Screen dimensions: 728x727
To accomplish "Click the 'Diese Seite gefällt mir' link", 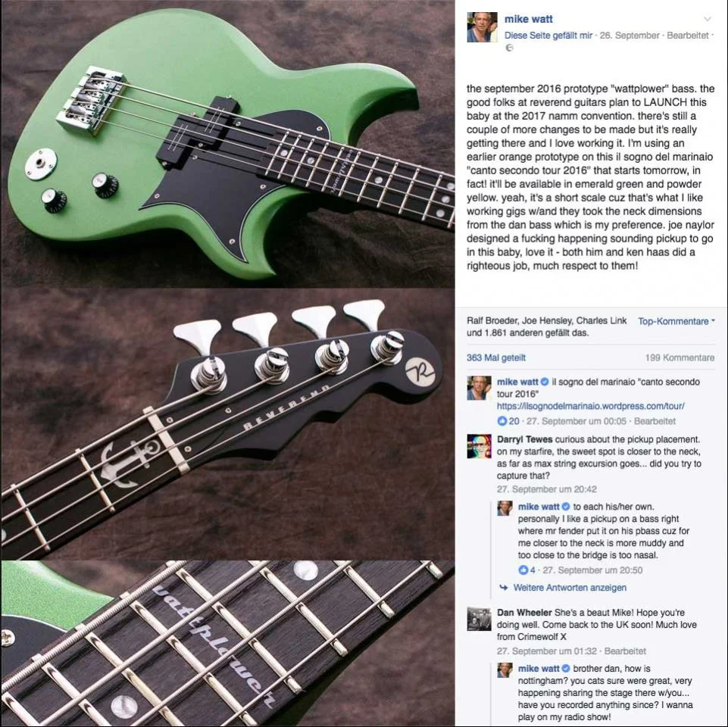I will point(548,36).
